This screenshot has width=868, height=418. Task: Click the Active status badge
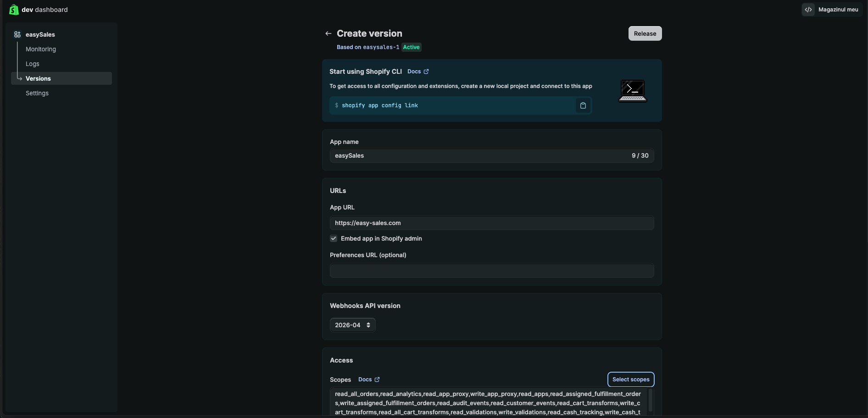coord(411,47)
